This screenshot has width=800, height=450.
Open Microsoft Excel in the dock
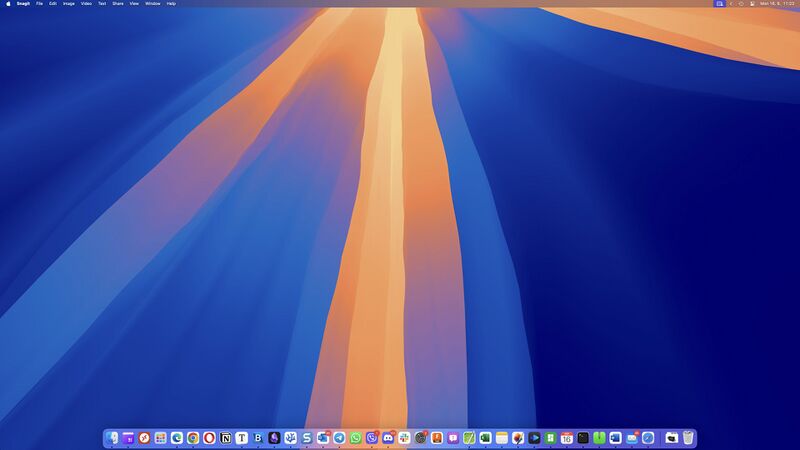coord(485,438)
